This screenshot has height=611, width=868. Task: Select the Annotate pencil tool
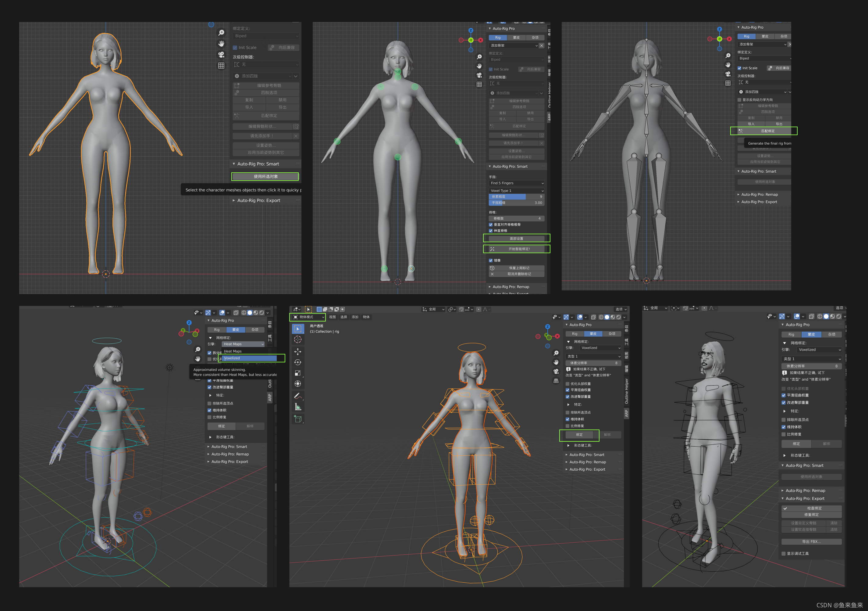tap(297, 396)
